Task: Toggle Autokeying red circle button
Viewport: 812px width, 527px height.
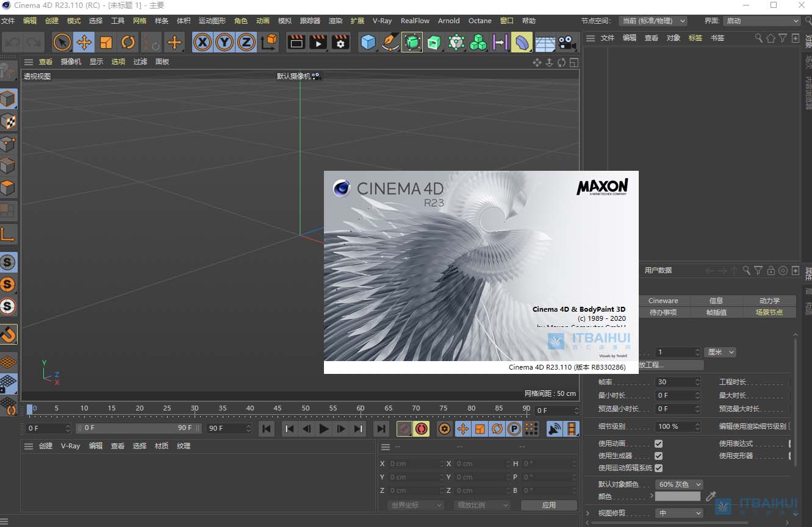Action: point(421,429)
